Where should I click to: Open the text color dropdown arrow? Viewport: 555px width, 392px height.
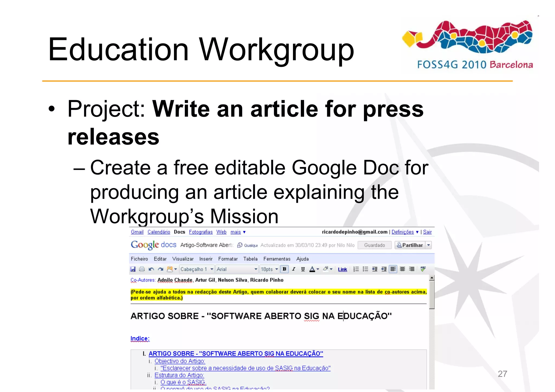click(318, 269)
